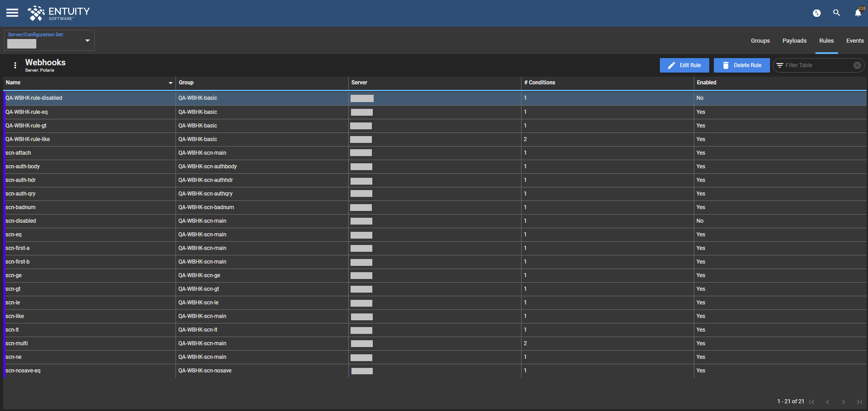Screen dimensions: 868x411
Task: Select the QA-WBHK-rule-disabled row
Action: tap(435, 98)
